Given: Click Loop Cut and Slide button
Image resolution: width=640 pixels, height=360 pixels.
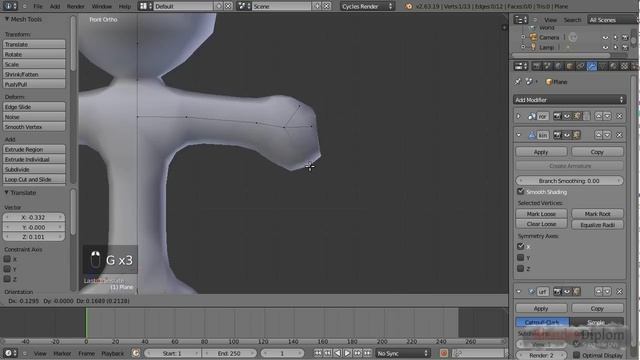Looking at the screenshot, I should tap(34, 179).
